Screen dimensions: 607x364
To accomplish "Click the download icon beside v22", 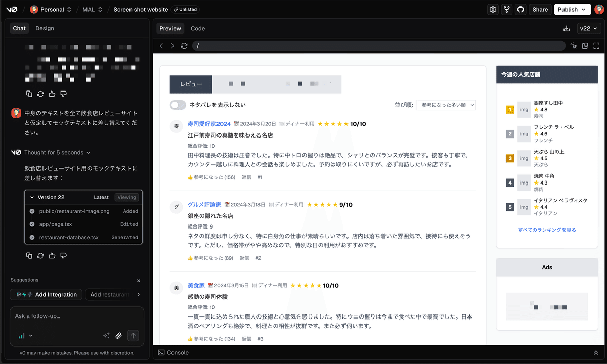I will click(x=567, y=29).
